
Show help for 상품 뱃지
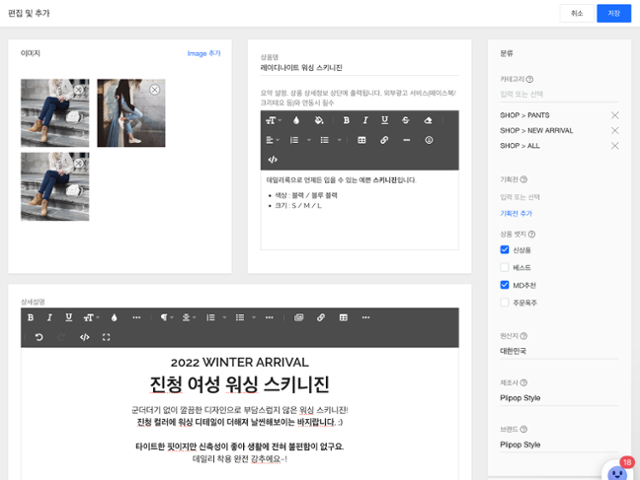[x=531, y=234]
